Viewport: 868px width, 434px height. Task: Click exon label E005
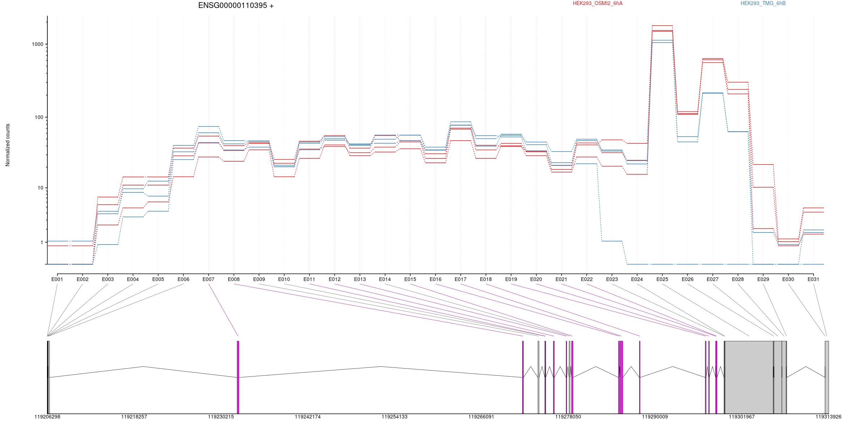click(158, 279)
